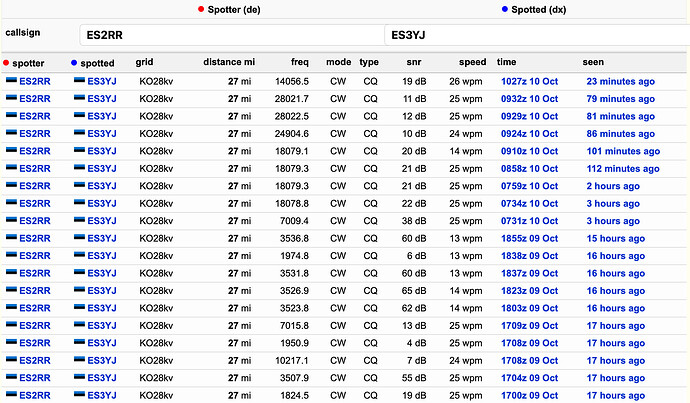Click the time column header

[x=506, y=62]
